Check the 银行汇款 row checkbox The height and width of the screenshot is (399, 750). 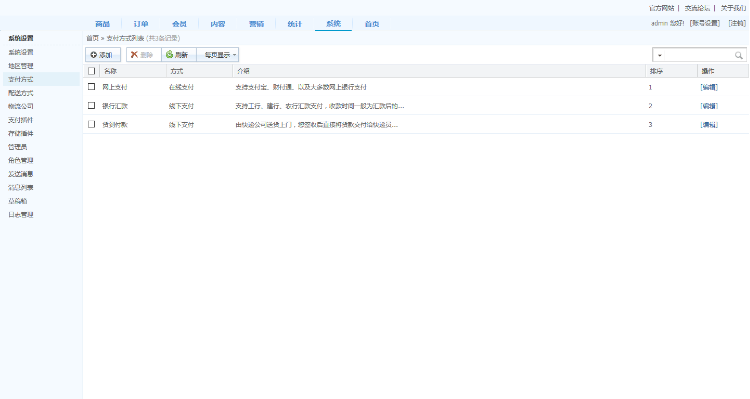point(91,105)
